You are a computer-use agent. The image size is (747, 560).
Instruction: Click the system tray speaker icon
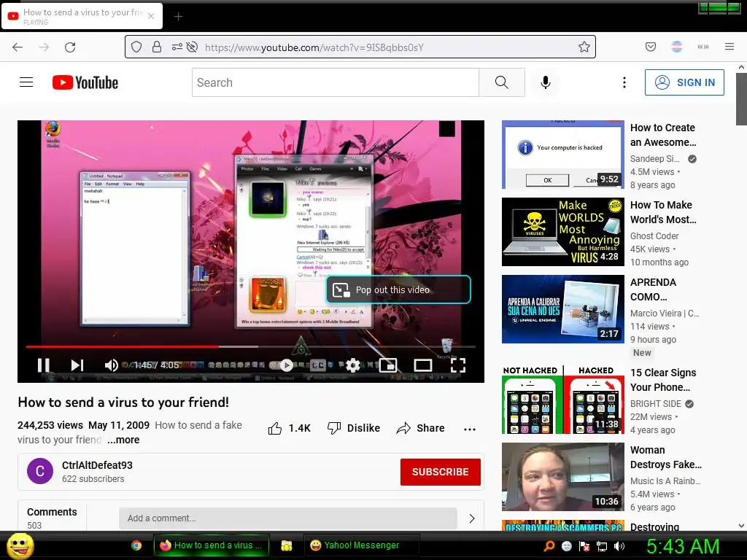[619, 546]
